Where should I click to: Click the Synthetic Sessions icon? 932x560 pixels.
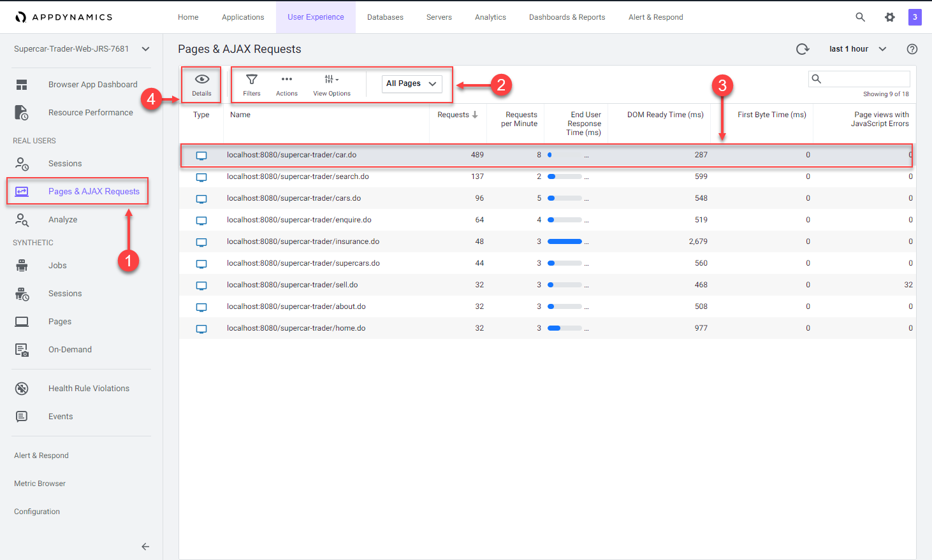22,294
